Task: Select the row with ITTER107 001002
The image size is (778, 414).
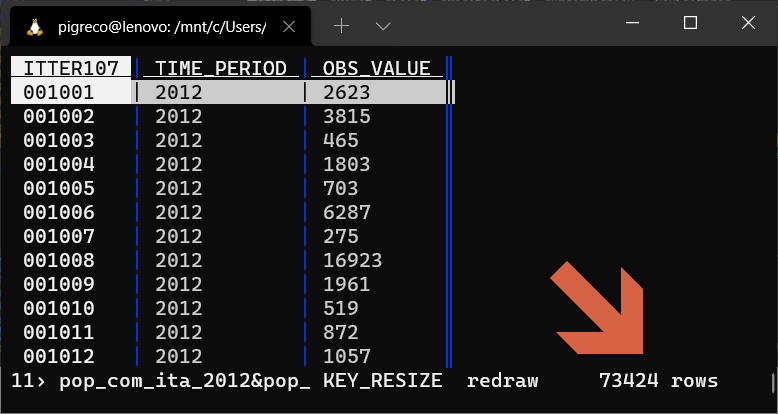Action: [59, 116]
